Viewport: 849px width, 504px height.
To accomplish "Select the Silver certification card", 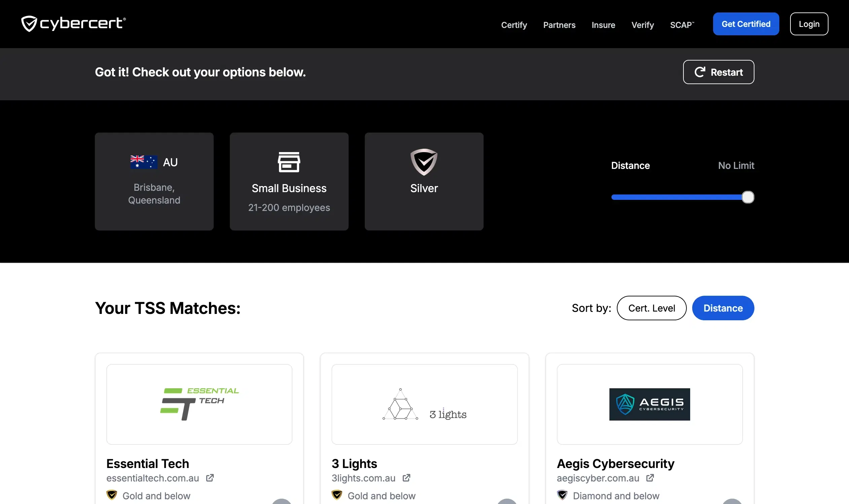I will tap(424, 181).
